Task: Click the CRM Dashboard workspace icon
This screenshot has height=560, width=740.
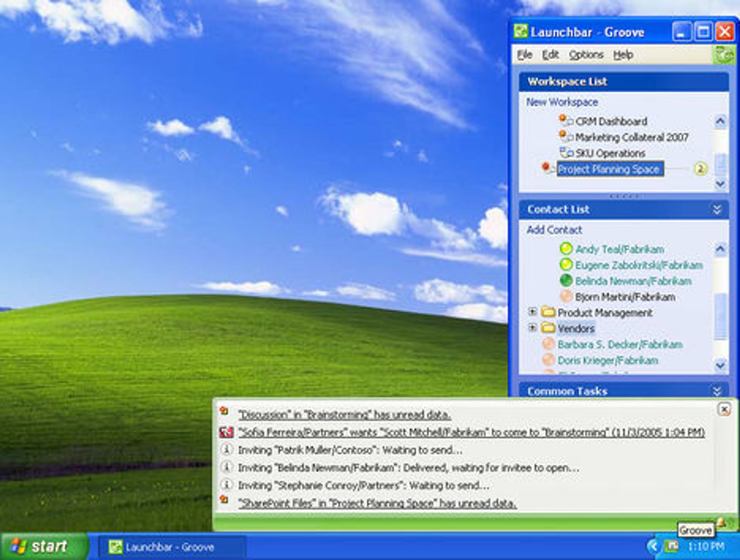Action: tap(565, 120)
